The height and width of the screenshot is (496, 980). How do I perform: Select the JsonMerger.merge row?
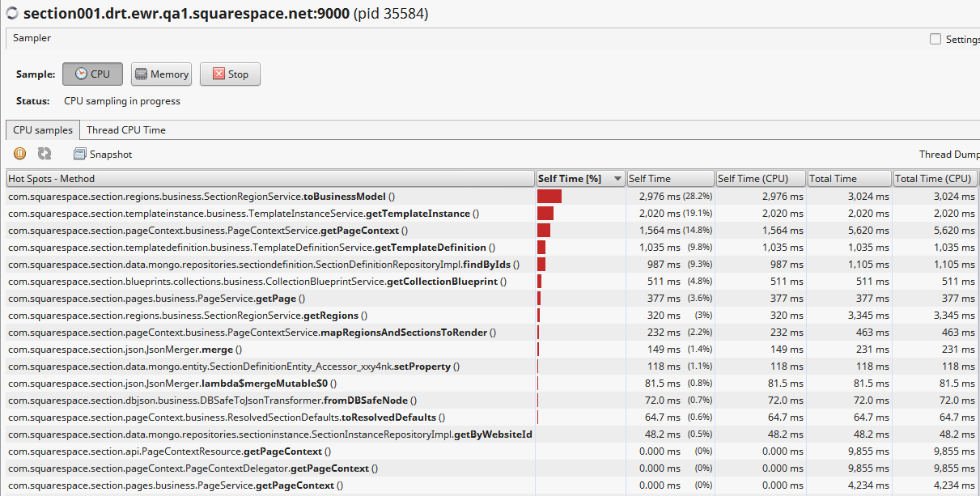[x=492, y=349]
